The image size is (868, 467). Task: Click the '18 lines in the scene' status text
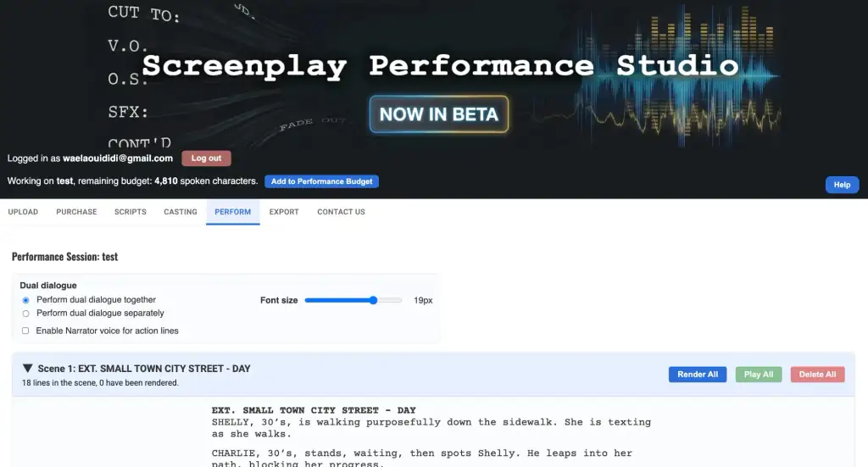(100, 383)
